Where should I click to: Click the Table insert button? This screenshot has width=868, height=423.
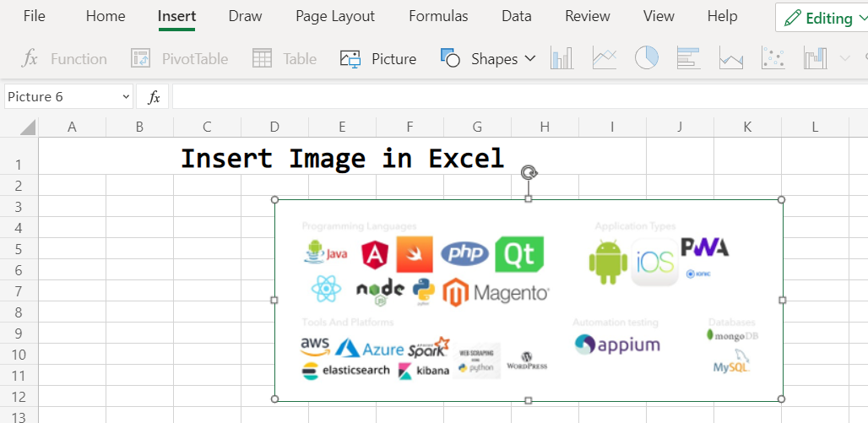pyautogui.click(x=284, y=59)
